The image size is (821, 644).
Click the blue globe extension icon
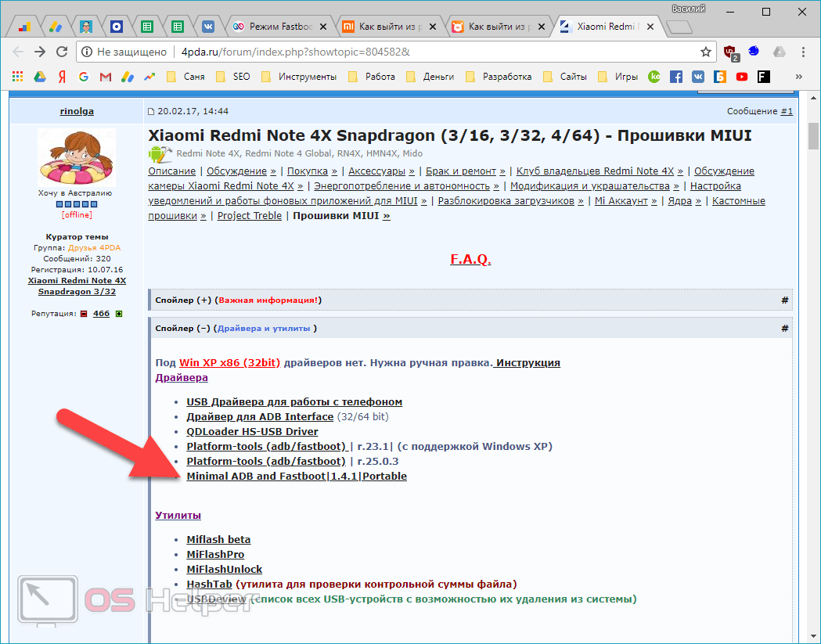coord(754,52)
